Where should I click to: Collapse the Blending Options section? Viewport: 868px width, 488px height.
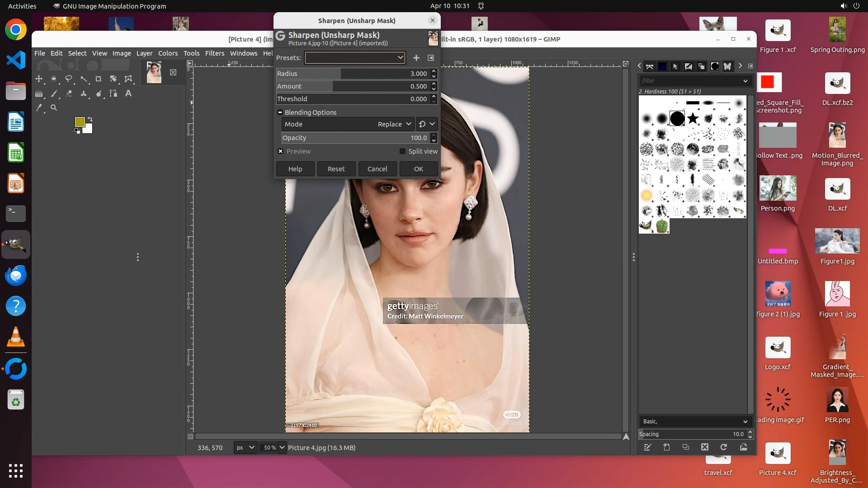pyautogui.click(x=280, y=112)
